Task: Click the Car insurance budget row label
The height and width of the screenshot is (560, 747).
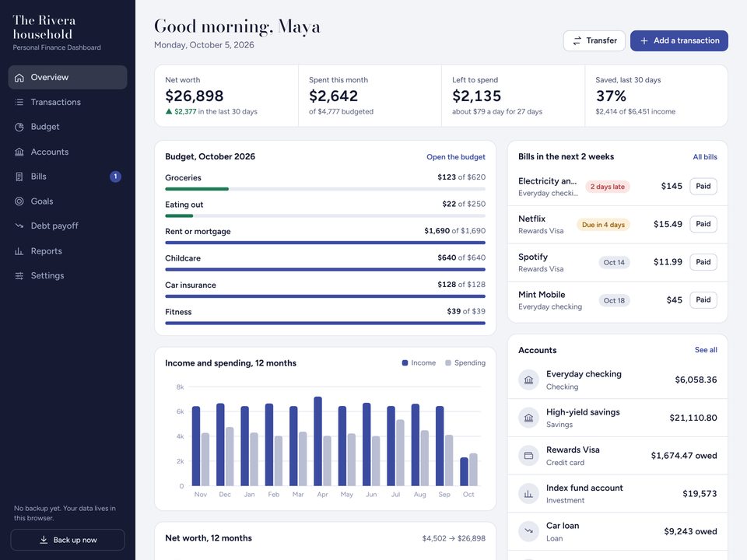Action: click(191, 285)
